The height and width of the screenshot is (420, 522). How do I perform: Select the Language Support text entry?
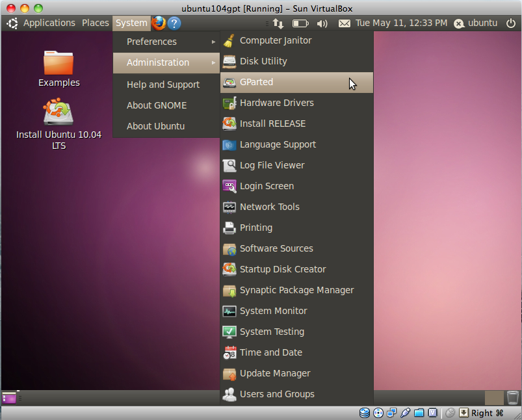pos(278,144)
